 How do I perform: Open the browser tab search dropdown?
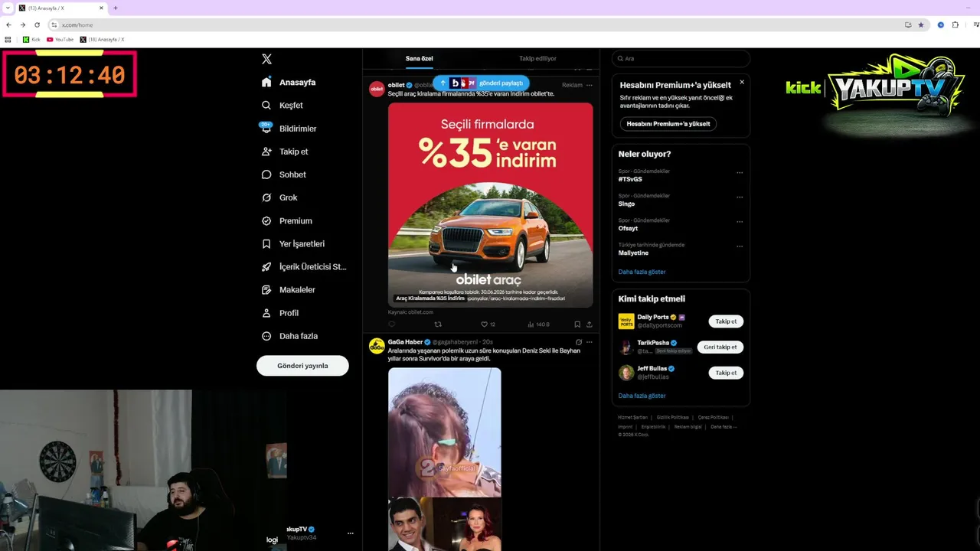(7, 8)
